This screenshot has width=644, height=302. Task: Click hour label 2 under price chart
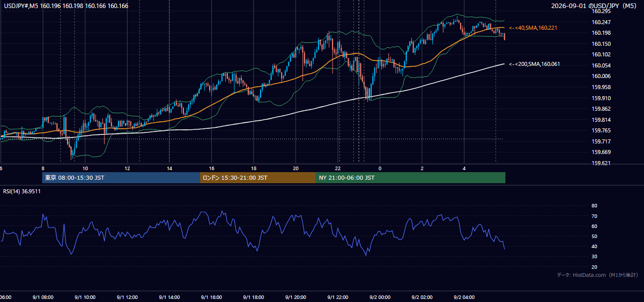point(422,168)
